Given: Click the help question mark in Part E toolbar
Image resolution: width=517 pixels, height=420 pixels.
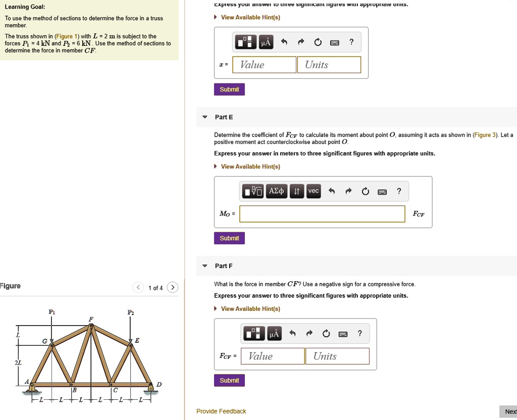Looking at the screenshot, I should point(398,191).
